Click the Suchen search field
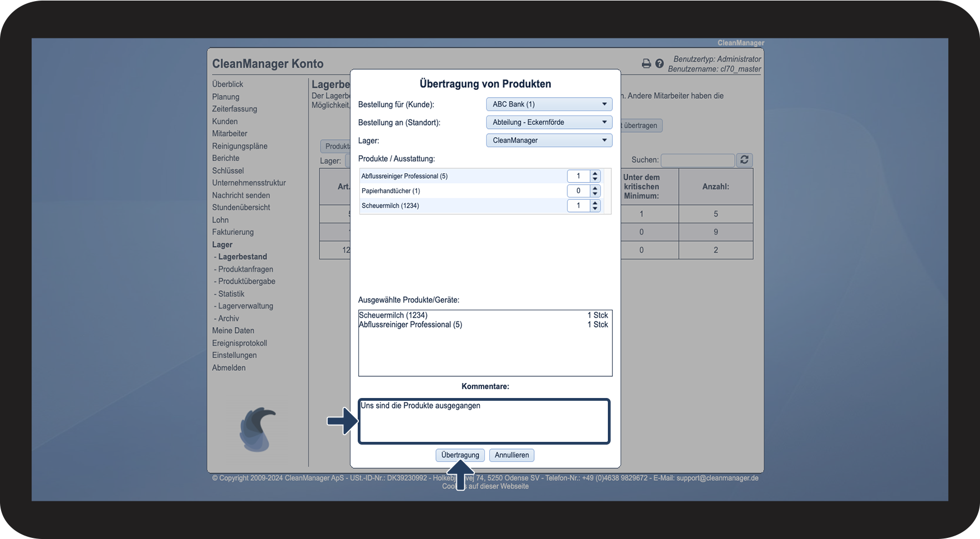This screenshot has width=980, height=539. (698, 160)
